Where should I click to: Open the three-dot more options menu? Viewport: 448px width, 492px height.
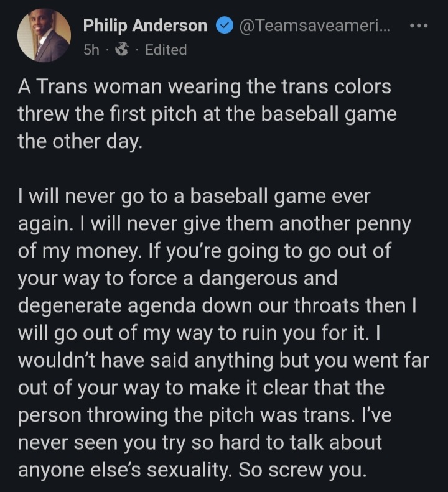[419, 26]
